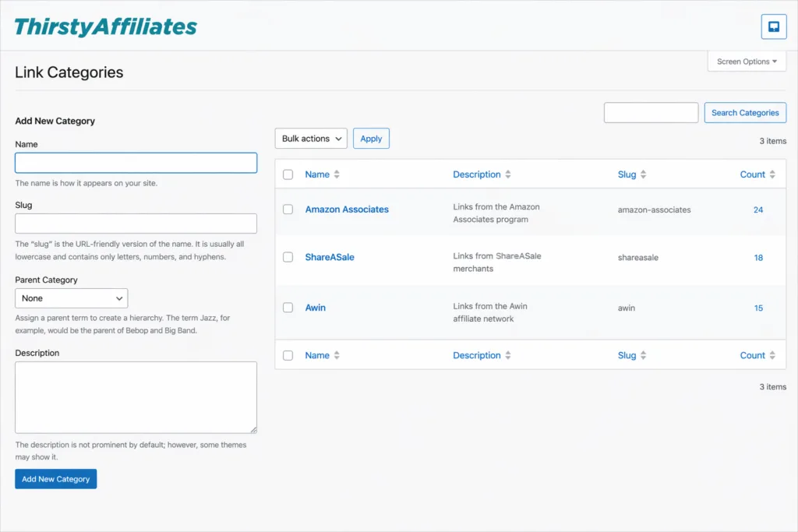Click the 'shareasale' slug text
The height and width of the screenshot is (532, 798).
tap(637, 258)
